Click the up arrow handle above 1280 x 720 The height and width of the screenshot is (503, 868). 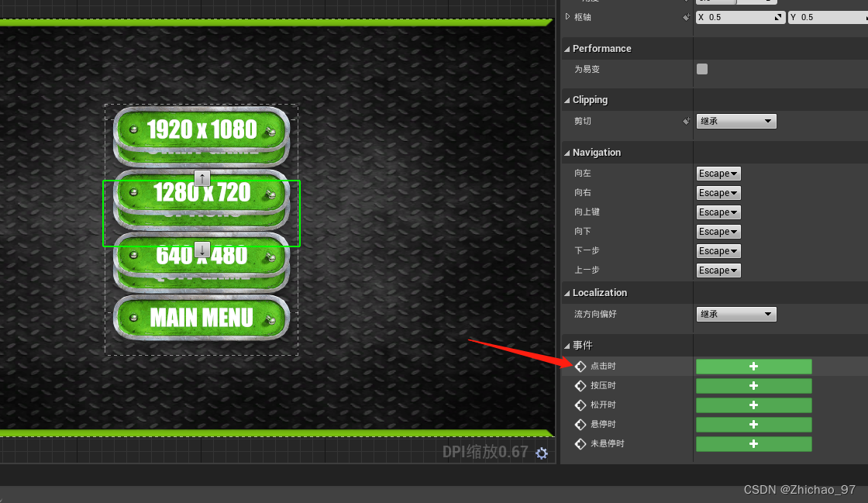(x=202, y=178)
